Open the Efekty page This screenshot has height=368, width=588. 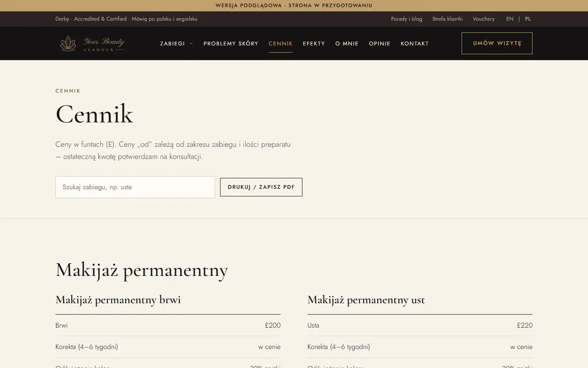(x=314, y=43)
